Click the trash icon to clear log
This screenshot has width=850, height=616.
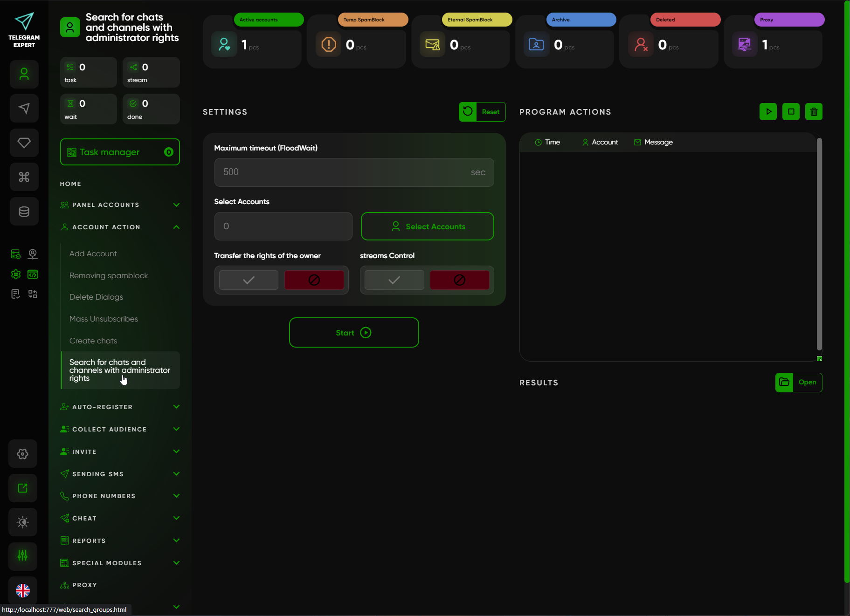point(814,112)
